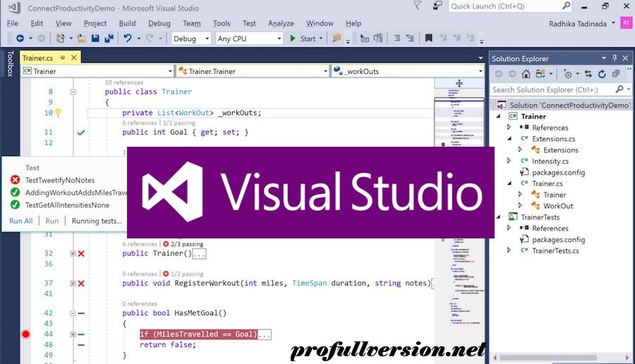
Task: Expand TrainerTests.cs node
Action: point(509,250)
